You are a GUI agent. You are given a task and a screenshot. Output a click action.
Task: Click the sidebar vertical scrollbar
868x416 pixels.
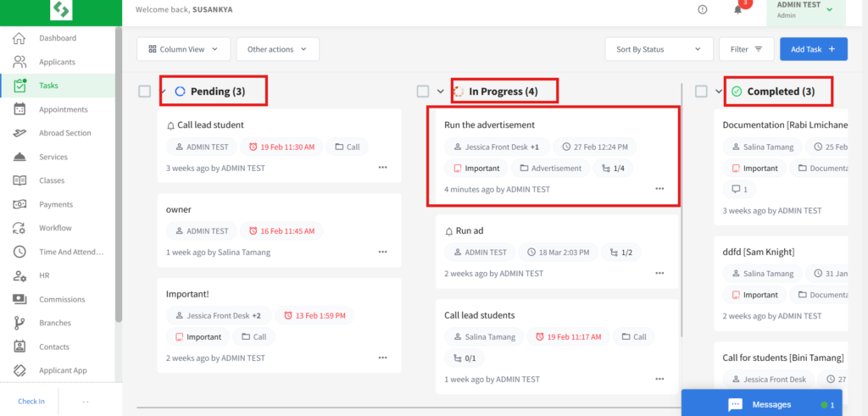click(x=119, y=169)
